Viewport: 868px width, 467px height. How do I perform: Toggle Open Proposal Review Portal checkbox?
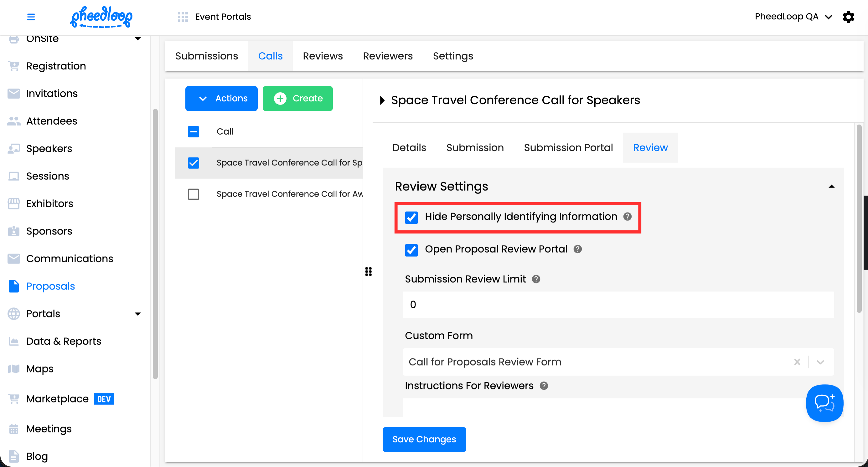click(411, 250)
